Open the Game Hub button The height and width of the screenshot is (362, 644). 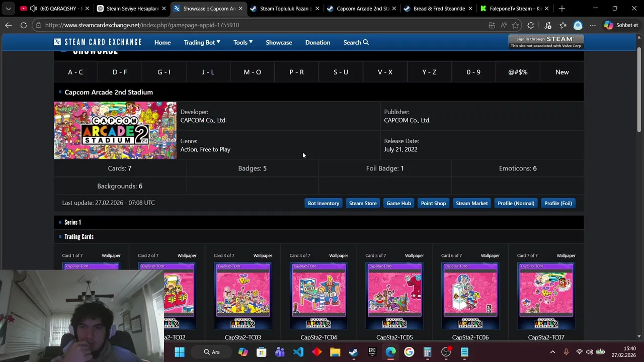[x=398, y=203]
